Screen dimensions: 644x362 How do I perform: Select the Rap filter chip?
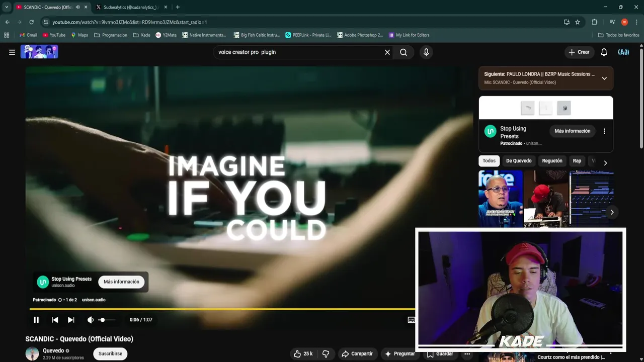point(577,161)
